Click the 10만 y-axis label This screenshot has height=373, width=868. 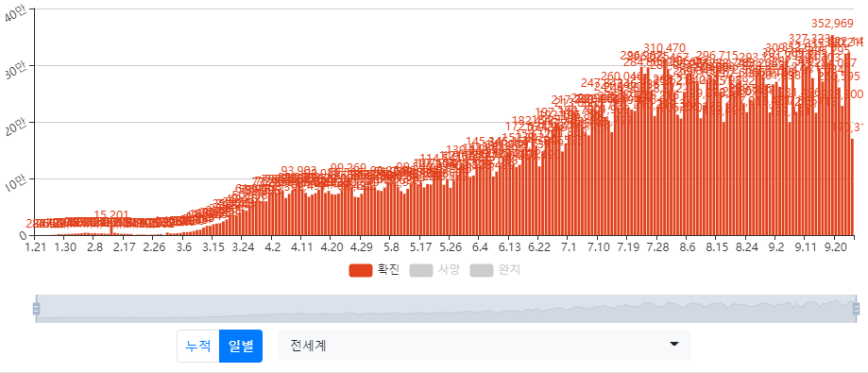15,184
